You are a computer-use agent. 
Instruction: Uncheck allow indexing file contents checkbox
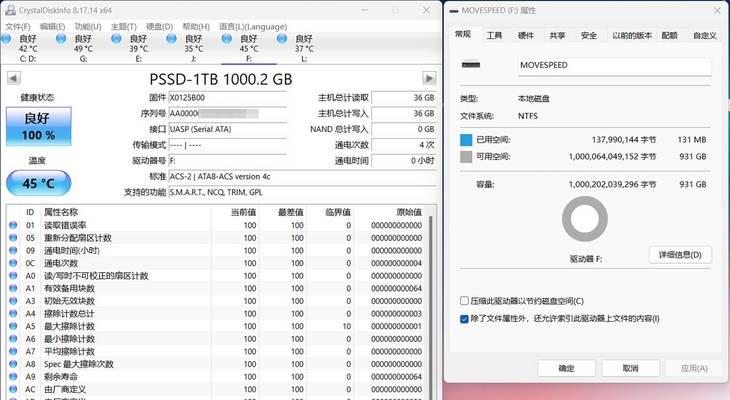pos(464,319)
